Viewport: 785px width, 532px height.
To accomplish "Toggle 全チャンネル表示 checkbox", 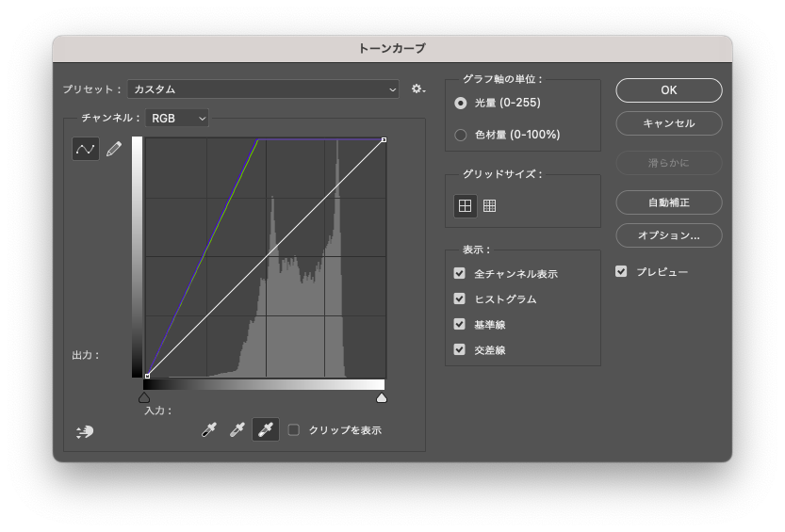I will (x=460, y=273).
